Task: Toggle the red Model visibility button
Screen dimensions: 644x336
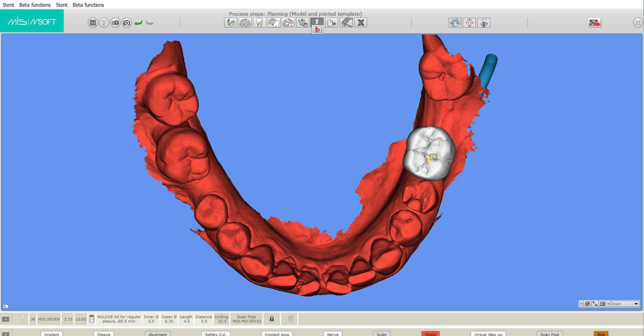Action: [x=430, y=334]
